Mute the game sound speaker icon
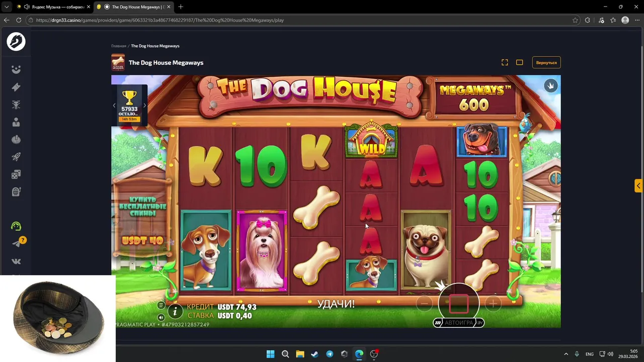Viewport: 644px width, 362px height. coord(161,317)
